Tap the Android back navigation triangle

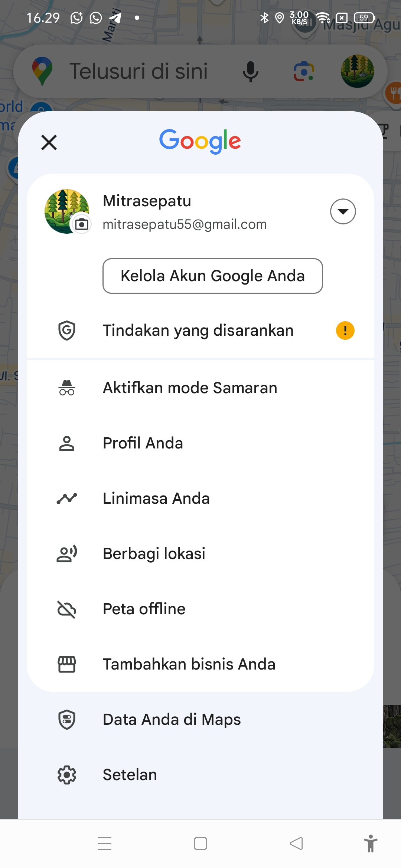pos(296,844)
